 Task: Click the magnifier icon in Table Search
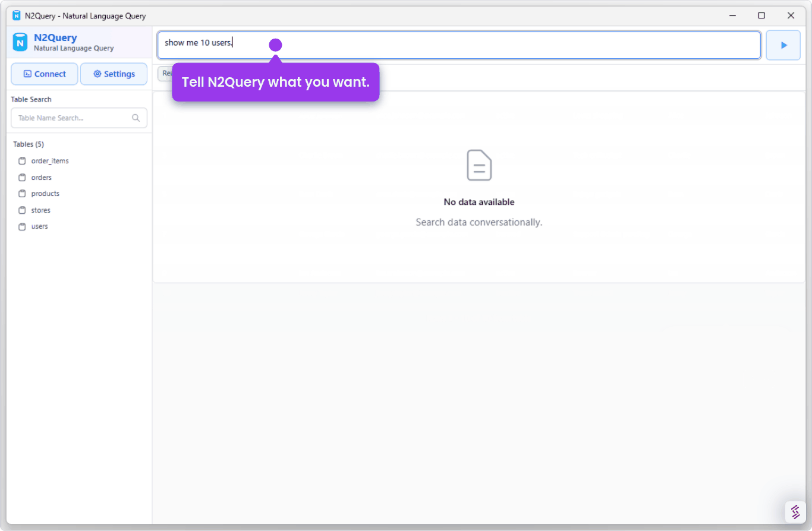tap(136, 118)
